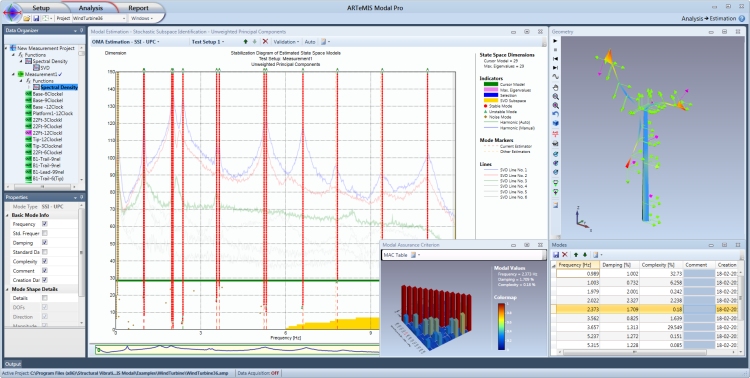Image resolution: width=750 pixels, height=378 pixels.
Task: Click the sine wave icon in Geometry toolbar
Action: pyautogui.click(x=555, y=77)
